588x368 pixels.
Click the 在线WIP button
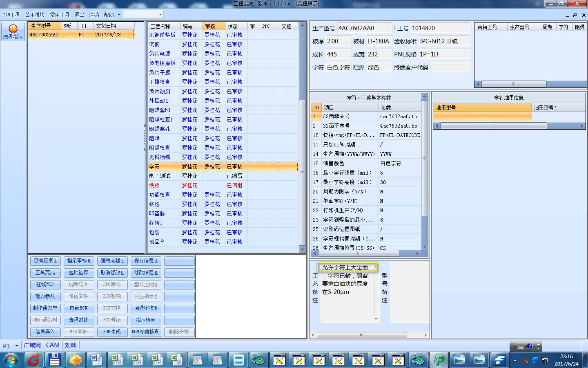click(x=45, y=285)
